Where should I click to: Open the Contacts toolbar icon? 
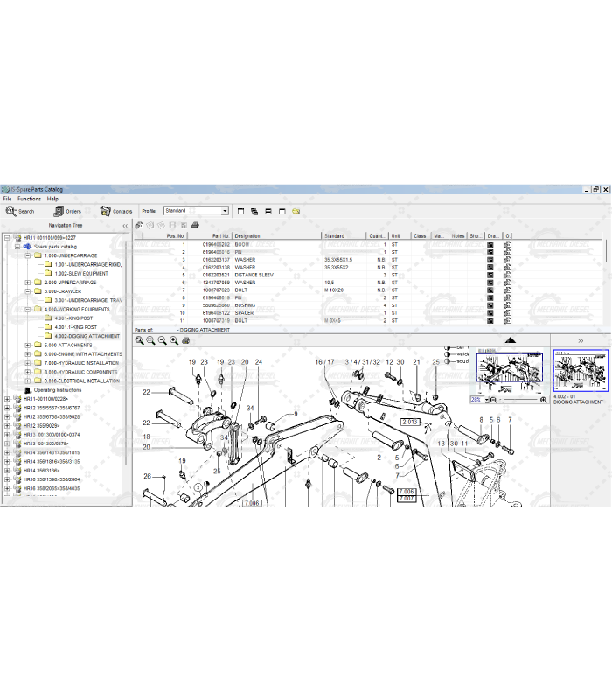pyautogui.click(x=106, y=211)
